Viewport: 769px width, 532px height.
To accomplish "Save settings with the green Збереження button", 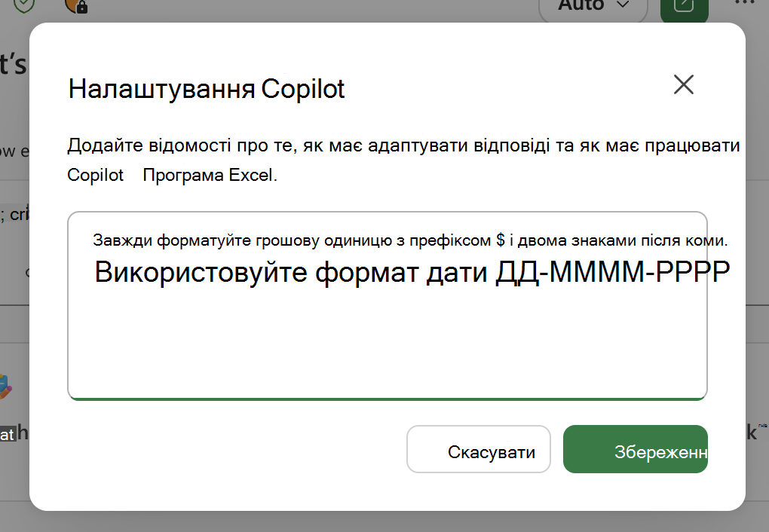I will 635,449.
